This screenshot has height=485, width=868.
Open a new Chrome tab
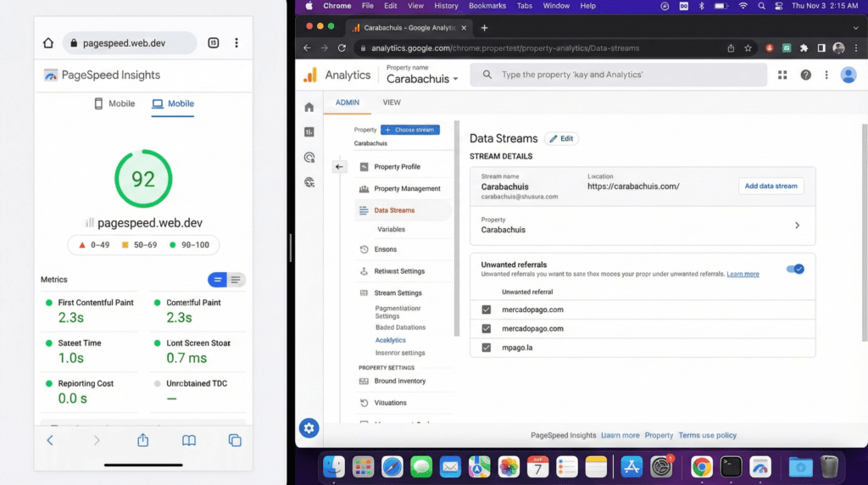click(x=484, y=28)
